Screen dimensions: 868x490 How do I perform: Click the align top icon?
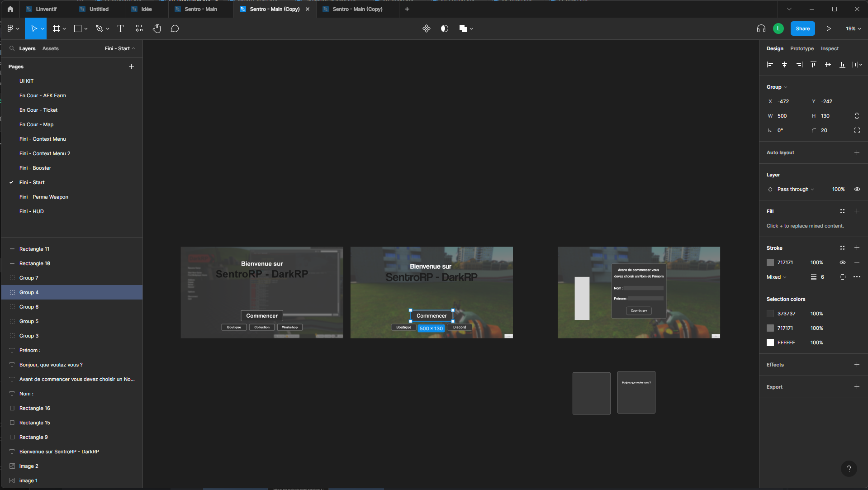click(813, 65)
